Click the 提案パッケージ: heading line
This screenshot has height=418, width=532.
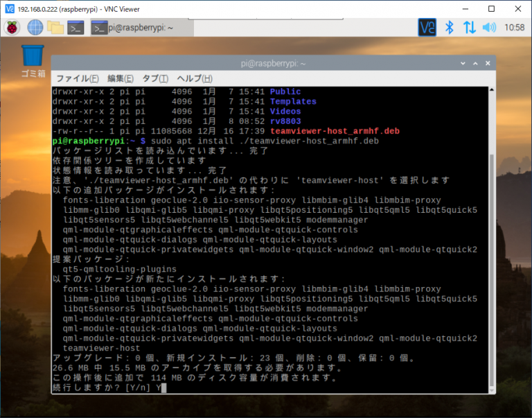click(x=91, y=259)
